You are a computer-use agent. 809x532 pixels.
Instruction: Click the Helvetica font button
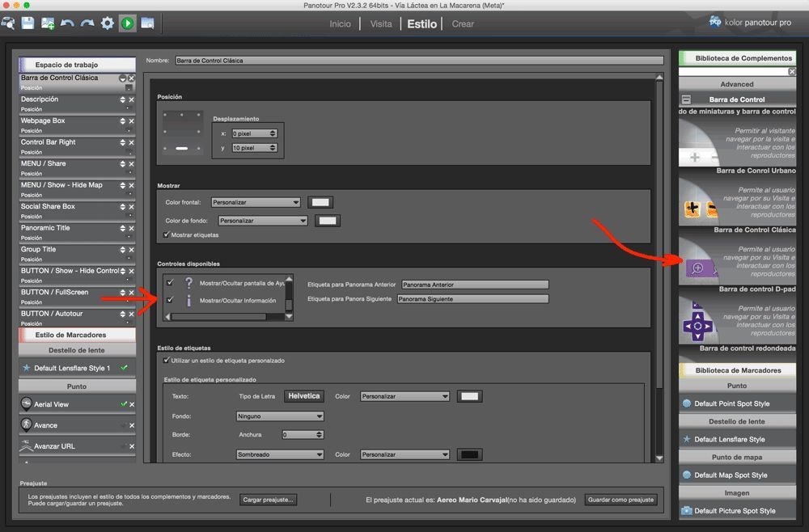[304, 396]
